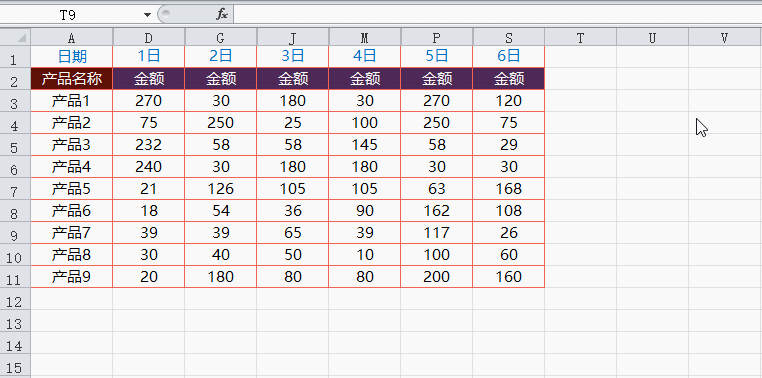
Task: Click 产品1 value 270 under 1日
Action: click(149, 101)
